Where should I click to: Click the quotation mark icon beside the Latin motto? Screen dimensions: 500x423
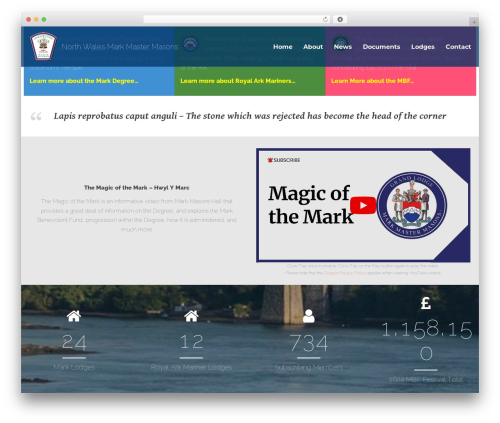36,116
